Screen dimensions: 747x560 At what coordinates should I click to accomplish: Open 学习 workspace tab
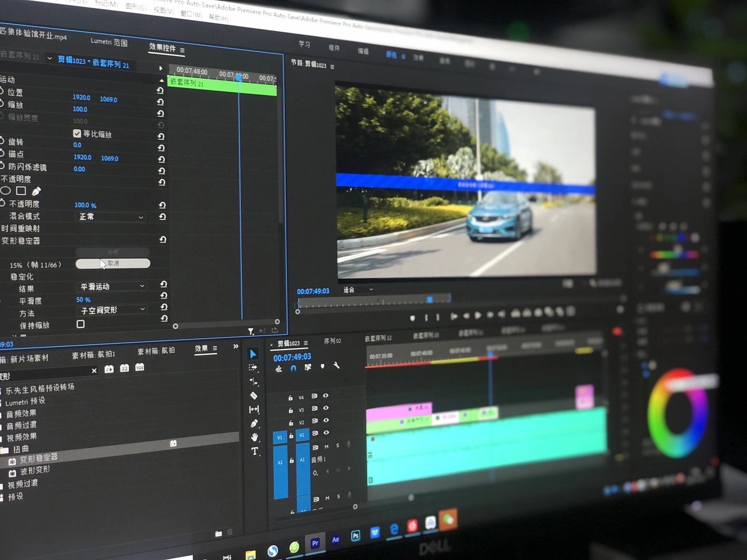coord(305,44)
